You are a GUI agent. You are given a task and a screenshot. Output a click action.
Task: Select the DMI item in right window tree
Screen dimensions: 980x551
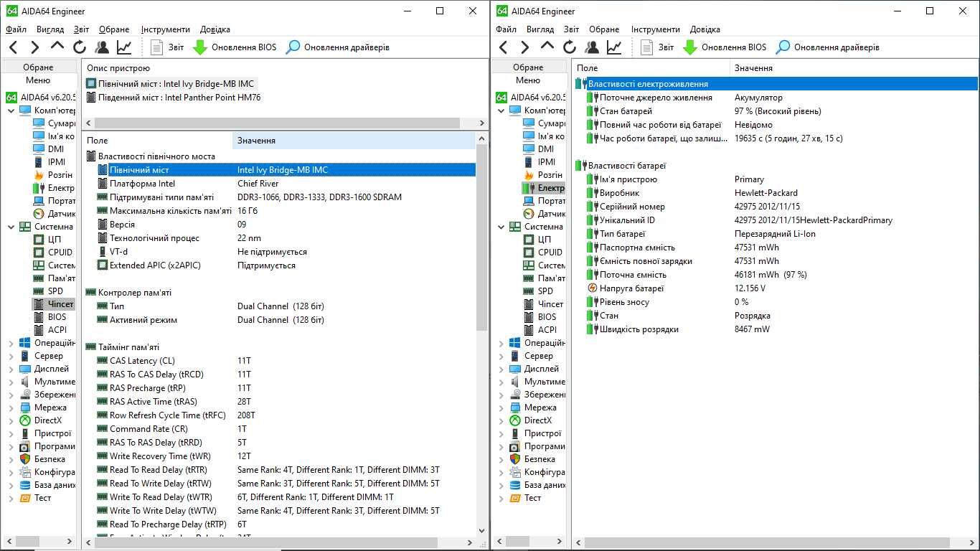540,149
